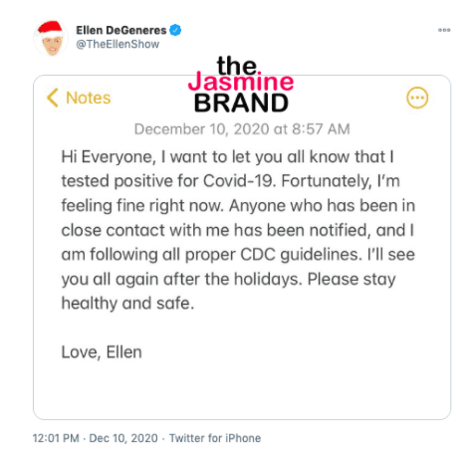Open the Twitter for iPhone source link
This screenshot has width=476, height=455.
(215, 438)
